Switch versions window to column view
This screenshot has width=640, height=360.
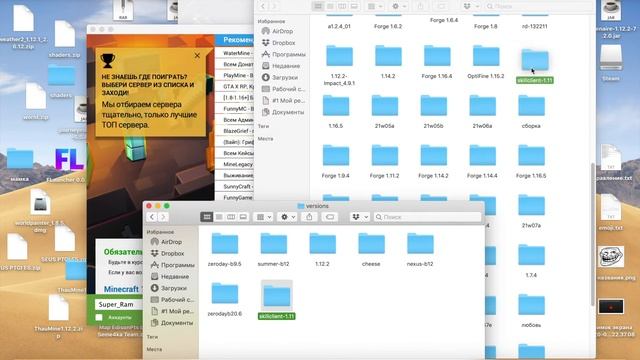[231, 217]
